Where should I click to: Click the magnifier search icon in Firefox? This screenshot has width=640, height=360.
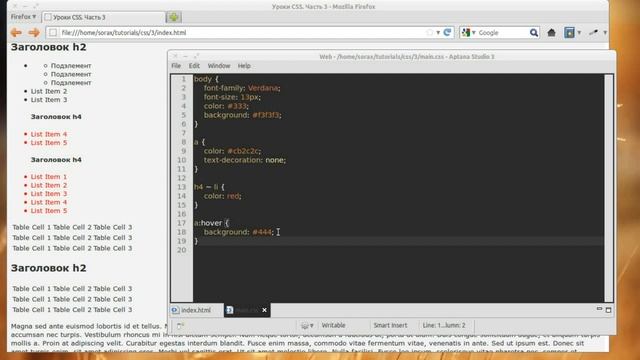[x=533, y=33]
